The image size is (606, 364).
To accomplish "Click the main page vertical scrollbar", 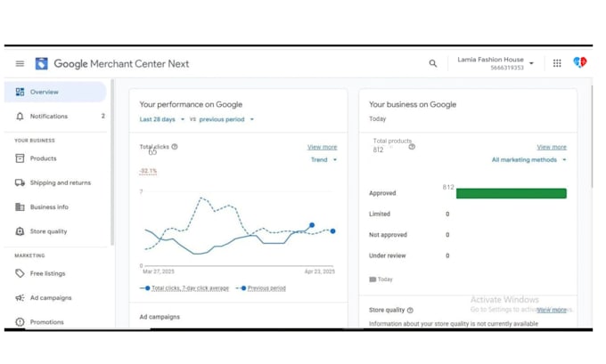I will click(592, 137).
